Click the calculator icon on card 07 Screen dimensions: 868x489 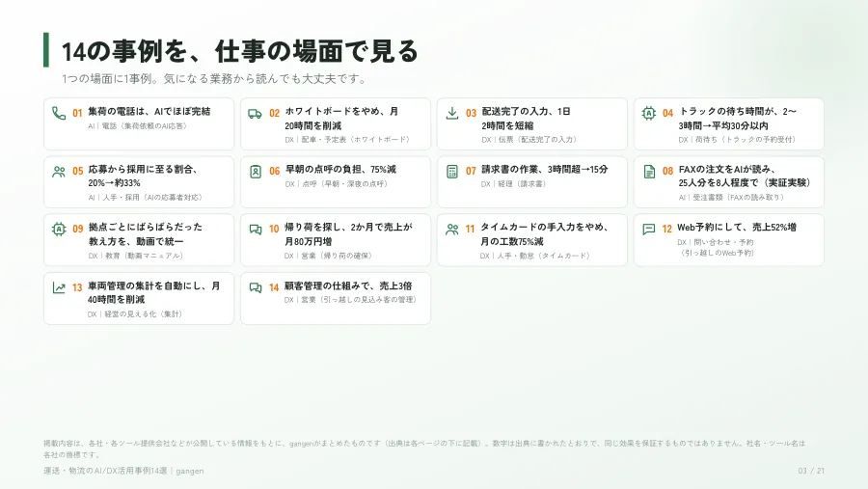452,172
